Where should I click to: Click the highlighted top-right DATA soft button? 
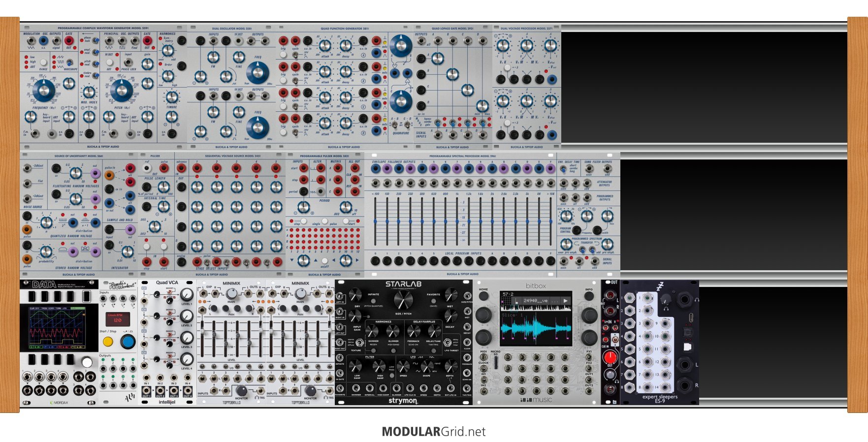pyautogui.click(x=87, y=296)
